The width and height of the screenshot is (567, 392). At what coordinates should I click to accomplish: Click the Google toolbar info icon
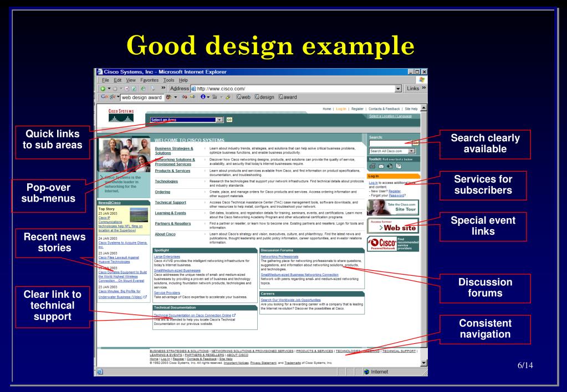[x=203, y=97]
